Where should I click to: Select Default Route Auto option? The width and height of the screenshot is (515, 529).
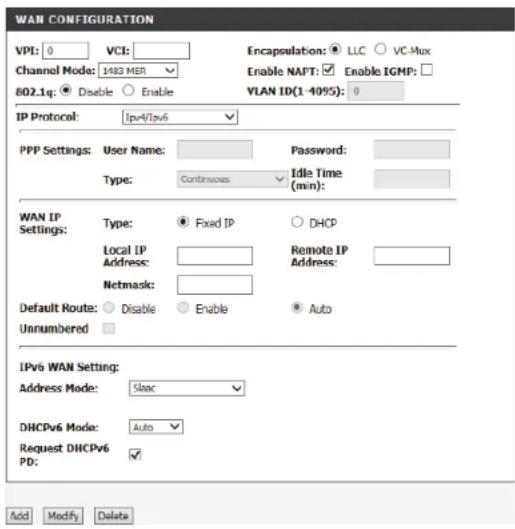coord(297,308)
